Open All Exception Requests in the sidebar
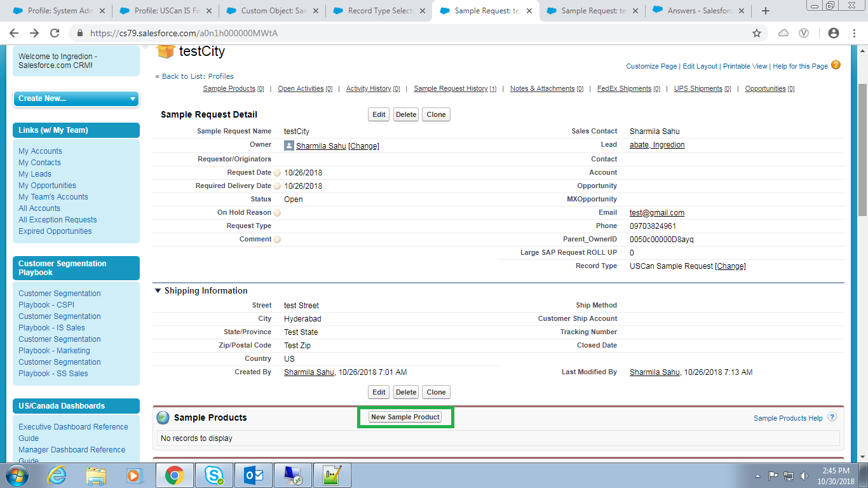 (x=58, y=220)
